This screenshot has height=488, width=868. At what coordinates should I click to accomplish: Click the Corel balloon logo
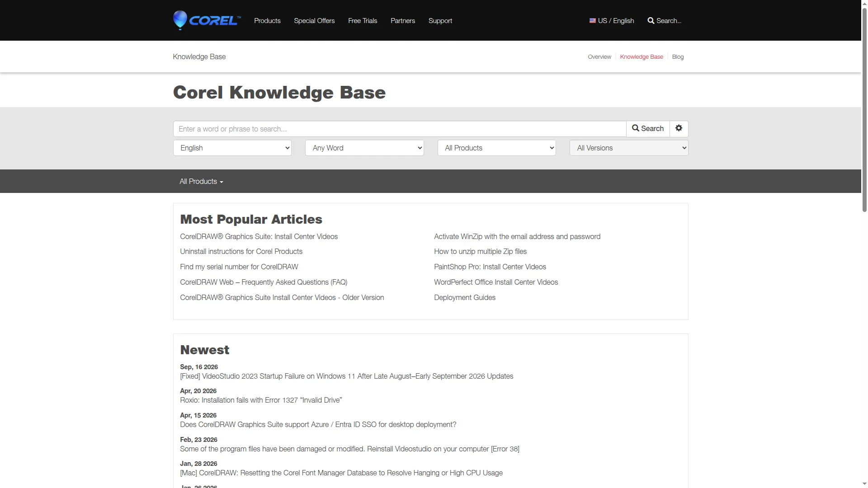pyautogui.click(x=207, y=20)
